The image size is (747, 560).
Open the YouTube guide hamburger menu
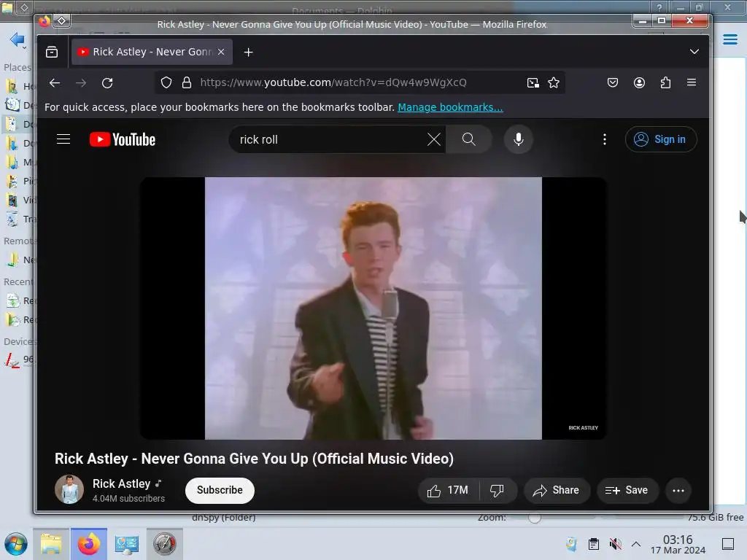[63, 139]
